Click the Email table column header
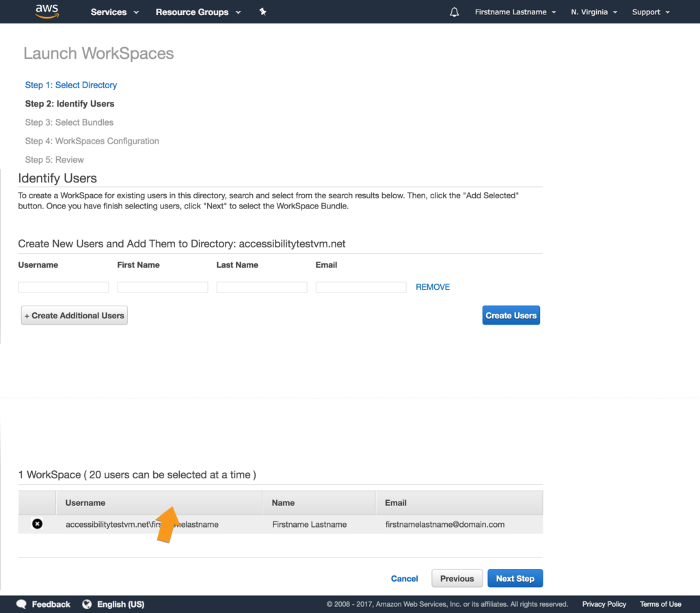This screenshot has width=700, height=613. click(459, 503)
